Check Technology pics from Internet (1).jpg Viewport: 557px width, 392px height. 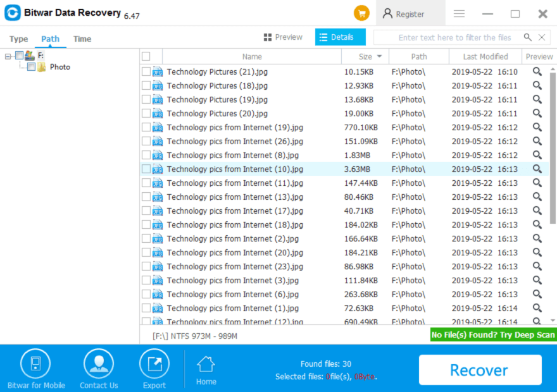[146, 308]
